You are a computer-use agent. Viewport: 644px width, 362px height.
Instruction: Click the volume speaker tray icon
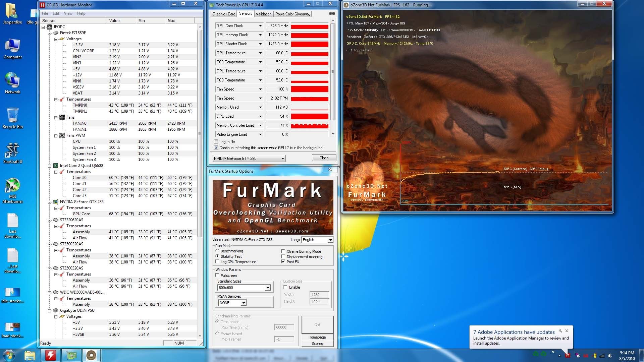coord(610,356)
